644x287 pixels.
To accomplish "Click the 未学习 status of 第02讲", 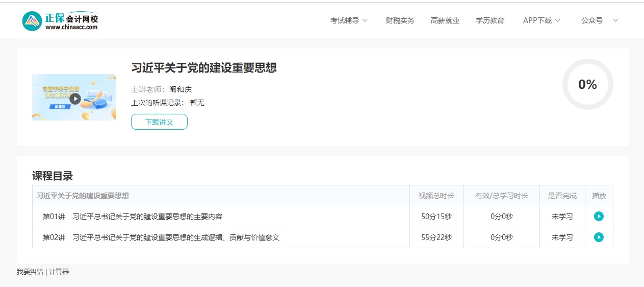I will 562,237.
